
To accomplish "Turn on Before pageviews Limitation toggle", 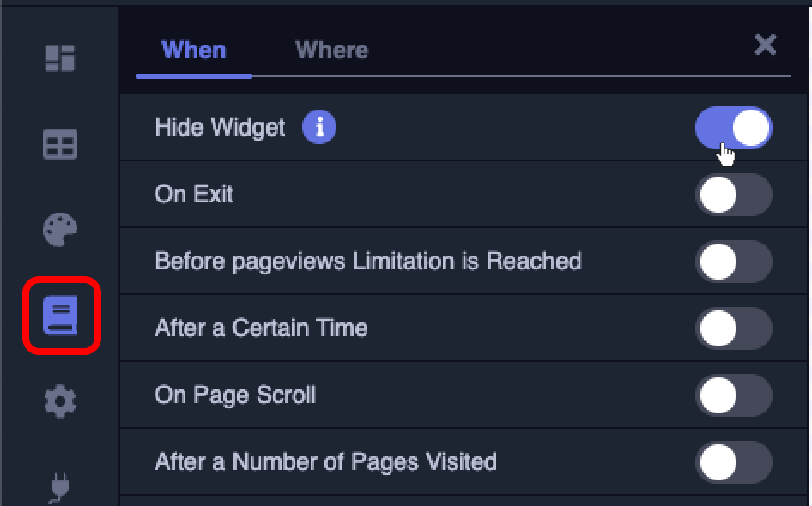I will pos(733,262).
